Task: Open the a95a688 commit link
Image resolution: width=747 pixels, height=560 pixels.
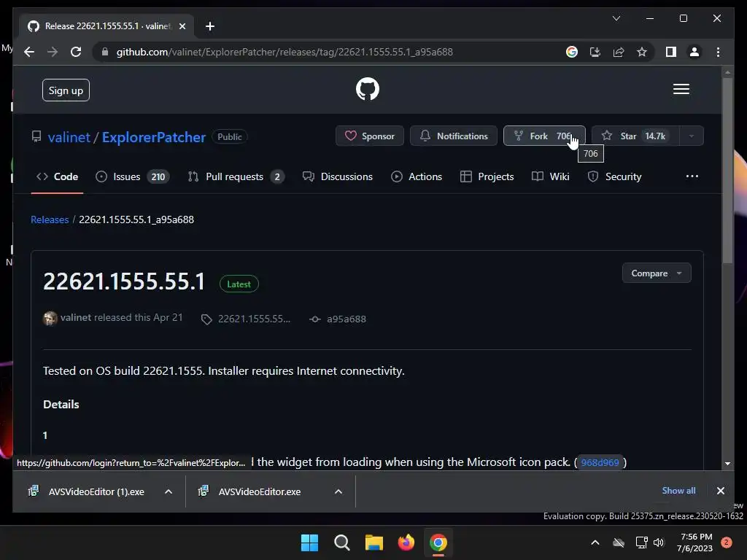Action: point(346,319)
